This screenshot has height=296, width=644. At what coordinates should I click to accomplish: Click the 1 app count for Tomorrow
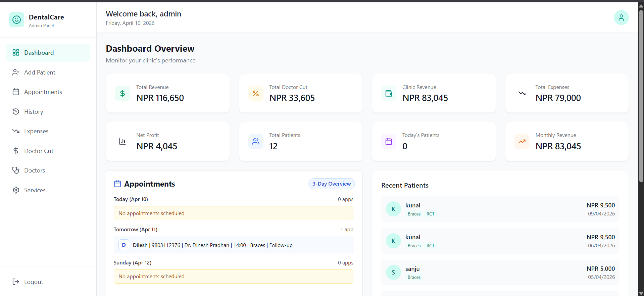click(x=347, y=230)
